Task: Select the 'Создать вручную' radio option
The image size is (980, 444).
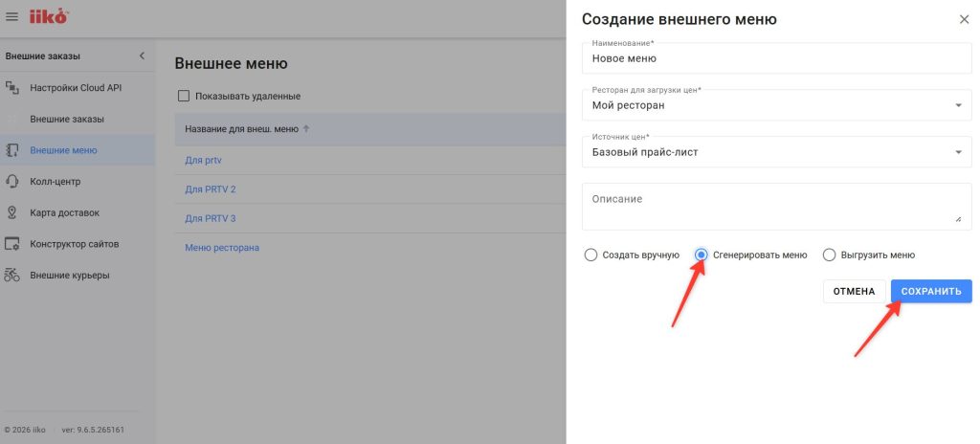Action: coord(590,255)
